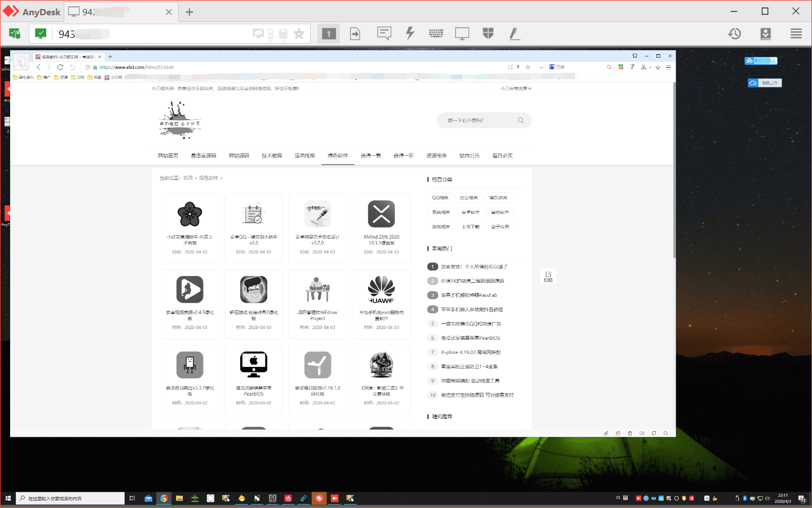Viewport: 812px width, 508px height.
Task: Open AnyDesk permissions shield icon
Action: coord(488,33)
